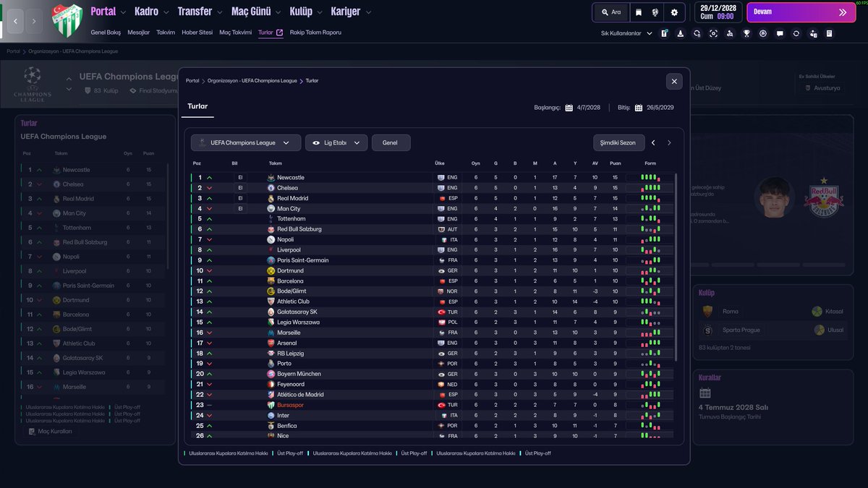Open the Sık Kullanılanlar dropdown
This screenshot has height=488, width=868.
(x=626, y=33)
